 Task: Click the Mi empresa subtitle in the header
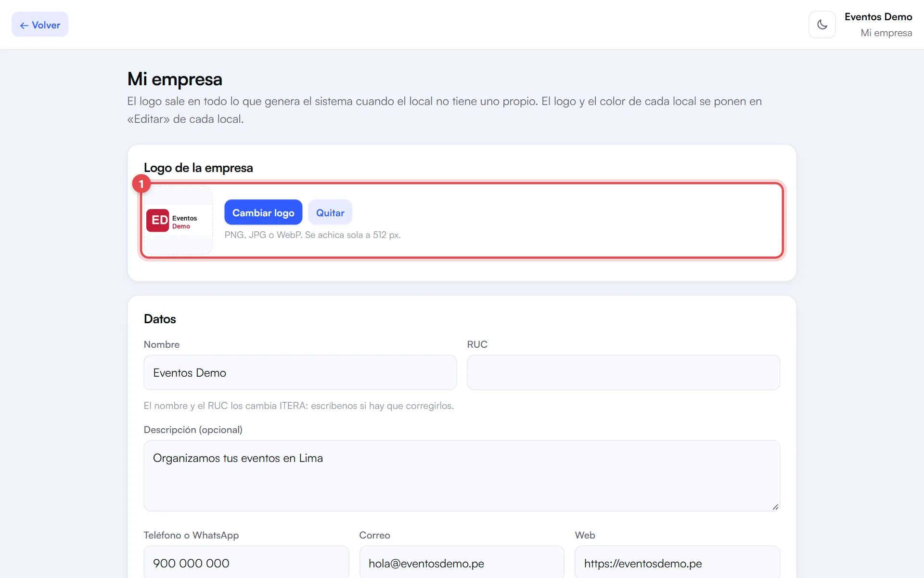pyautogui.click(x=886, y=33)
